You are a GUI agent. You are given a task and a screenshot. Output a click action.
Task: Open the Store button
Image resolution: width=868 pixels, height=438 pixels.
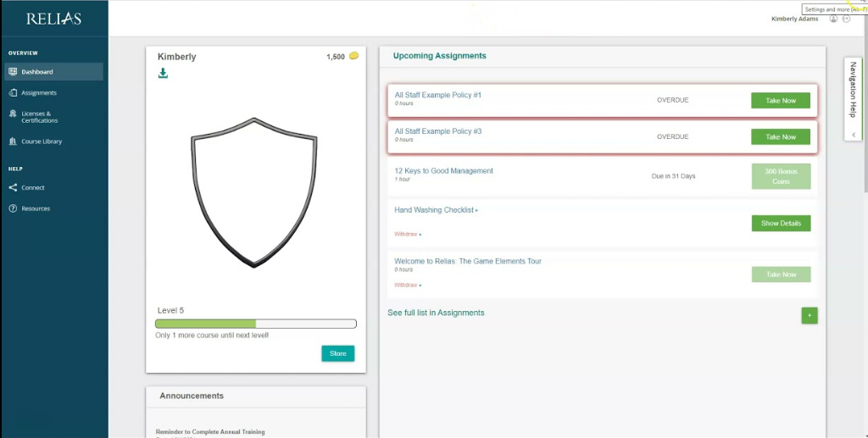(337, 353)
